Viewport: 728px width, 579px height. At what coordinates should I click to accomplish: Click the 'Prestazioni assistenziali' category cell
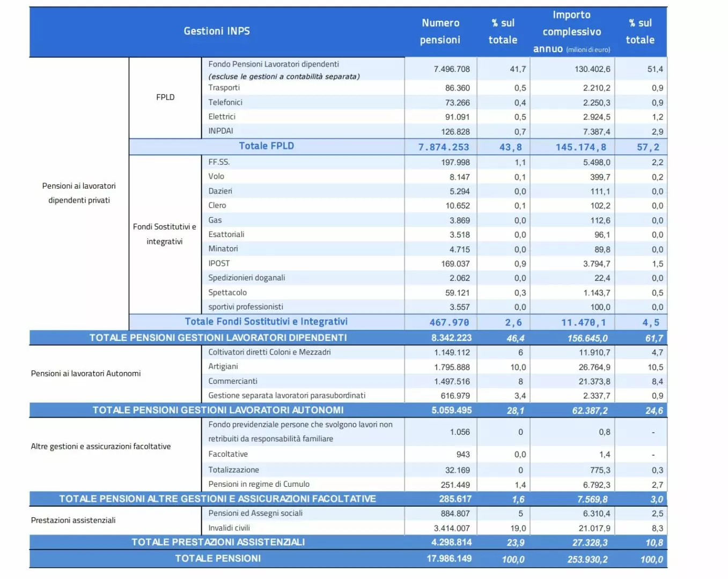click(x=73, y=521)
